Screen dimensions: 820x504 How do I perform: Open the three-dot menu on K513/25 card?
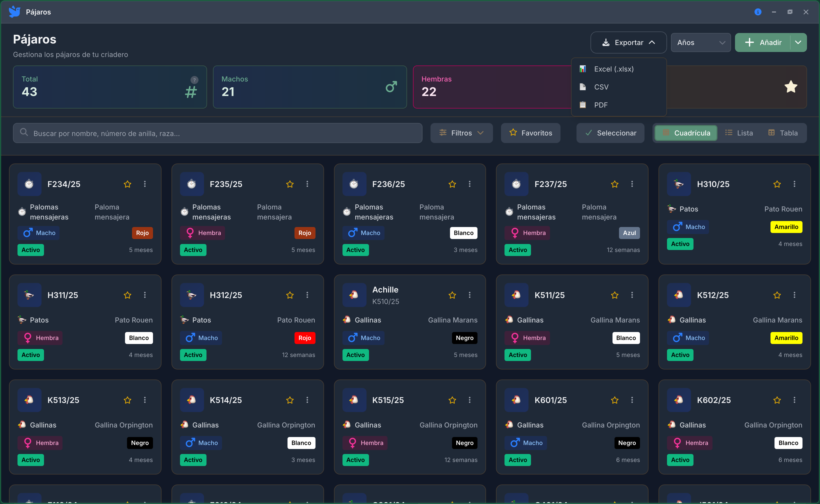[x=145, y=400]
